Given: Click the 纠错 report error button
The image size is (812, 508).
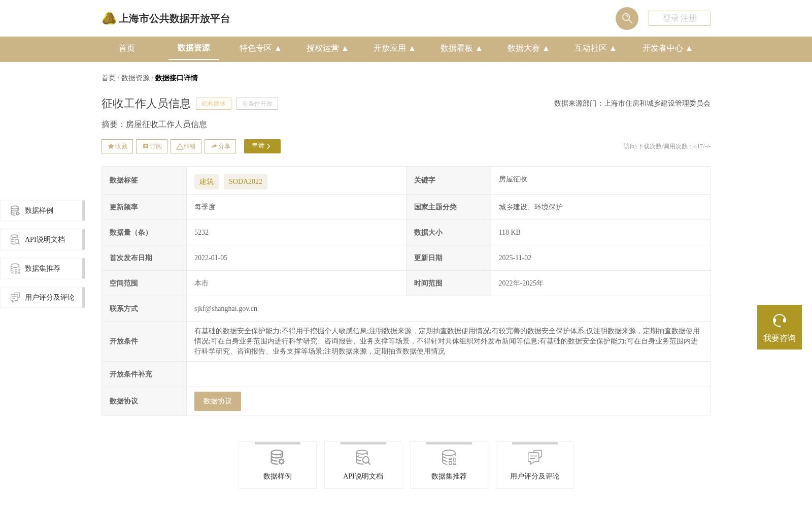Looking at the screenshot, I should [186, 146].
